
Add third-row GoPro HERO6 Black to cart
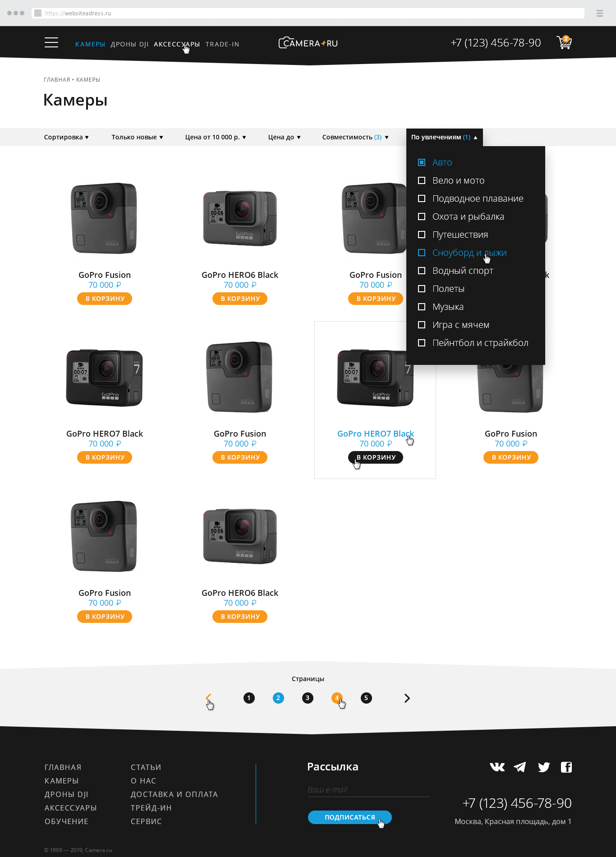[x=240, y=617]
